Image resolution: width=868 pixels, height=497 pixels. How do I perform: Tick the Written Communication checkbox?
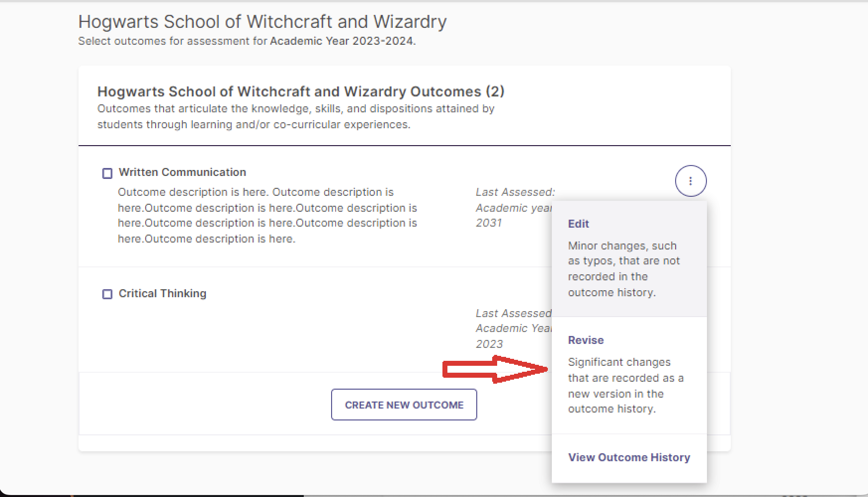(x=107, y=173)
